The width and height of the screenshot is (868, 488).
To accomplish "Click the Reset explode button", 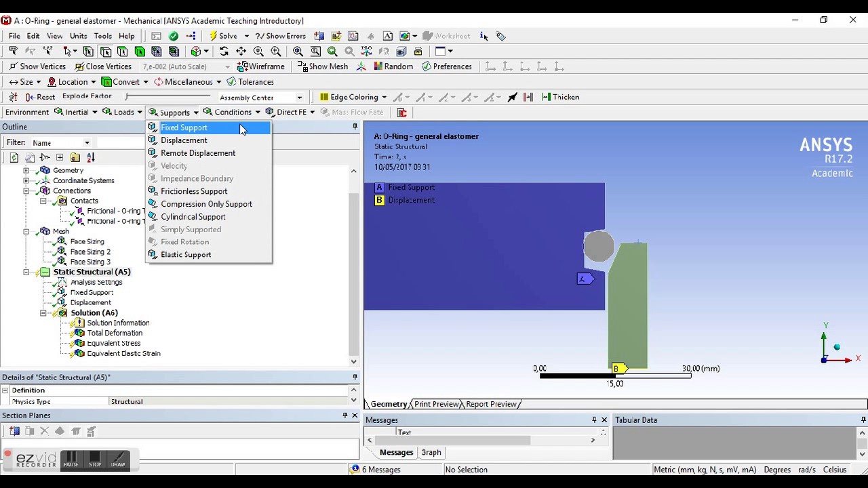I will pyautogui.click(x=40, y=97).
